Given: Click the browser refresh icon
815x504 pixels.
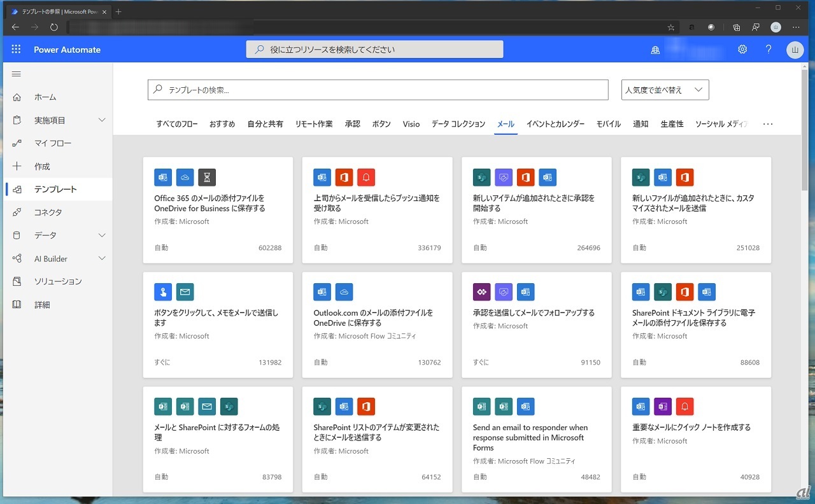Looking at the screenshot, I should click(54, 27).
